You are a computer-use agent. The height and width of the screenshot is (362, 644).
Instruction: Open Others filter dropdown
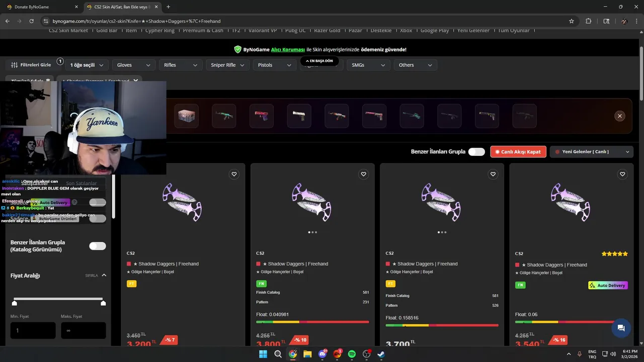tap(415, 65)
